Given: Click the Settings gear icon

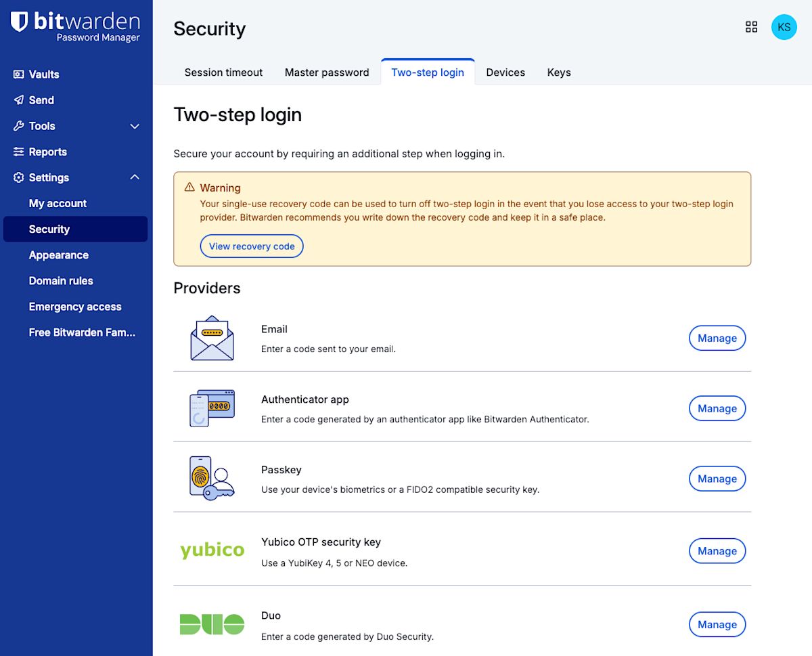Looking at the screenshot, I should click(x=18, y=177).
